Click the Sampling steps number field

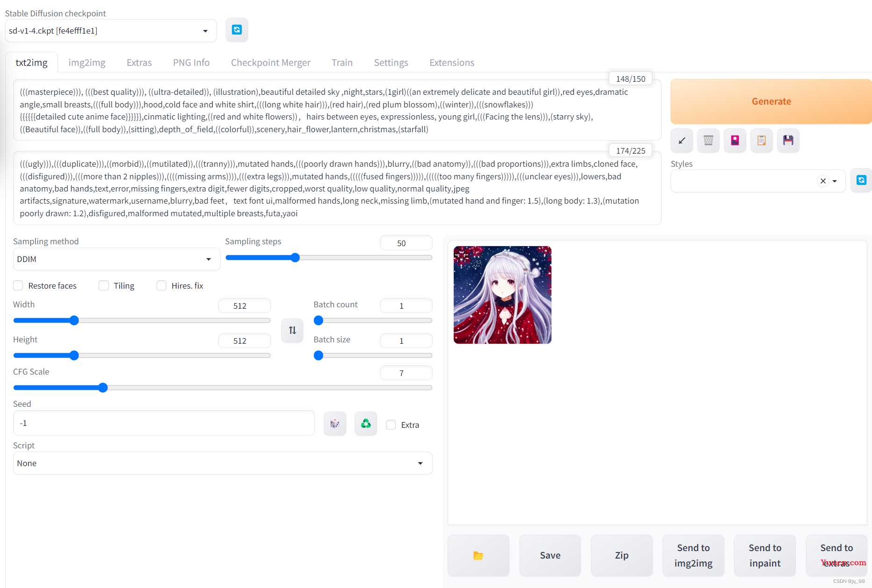406,243
